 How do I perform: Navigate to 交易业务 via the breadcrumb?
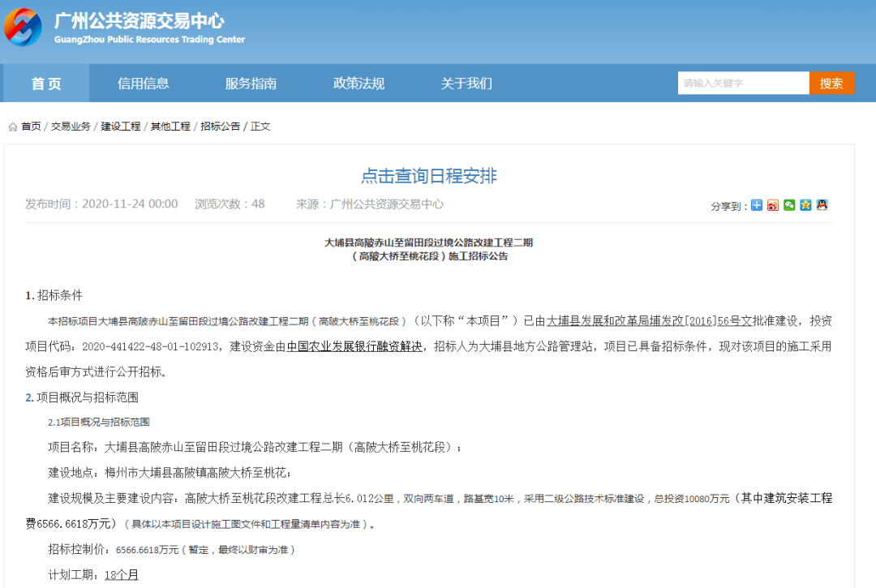click(x=72, y=127)
